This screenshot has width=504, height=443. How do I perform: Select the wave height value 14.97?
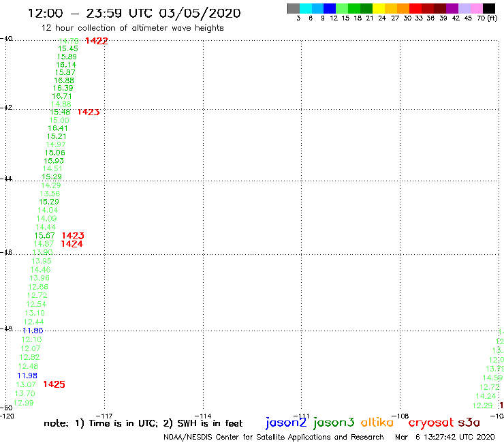tap(56, 144)
